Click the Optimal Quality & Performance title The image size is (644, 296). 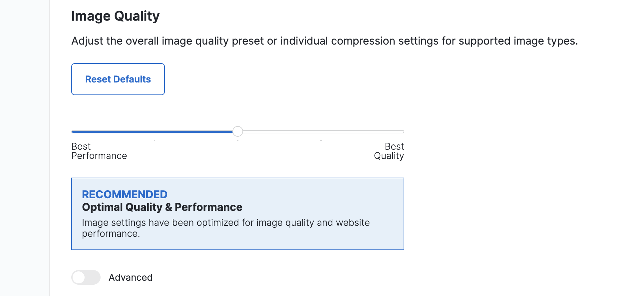click(162, 207)
